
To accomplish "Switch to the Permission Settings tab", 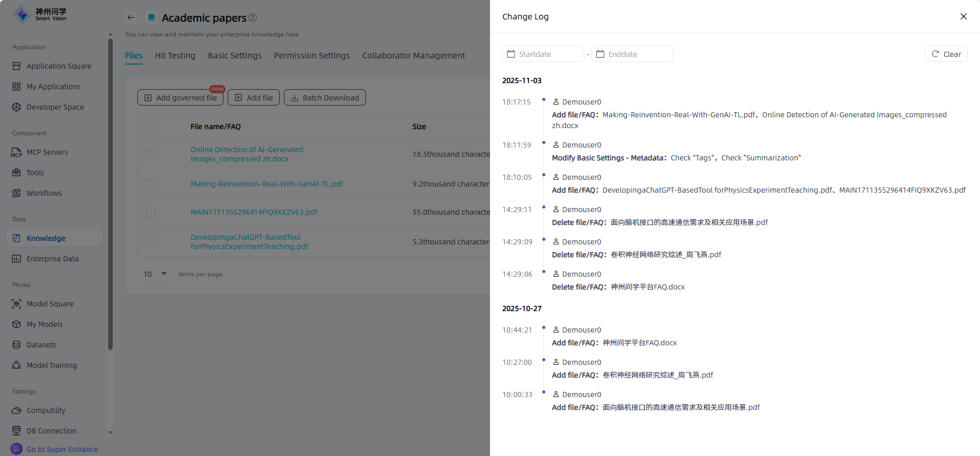I will coord(312,55).
